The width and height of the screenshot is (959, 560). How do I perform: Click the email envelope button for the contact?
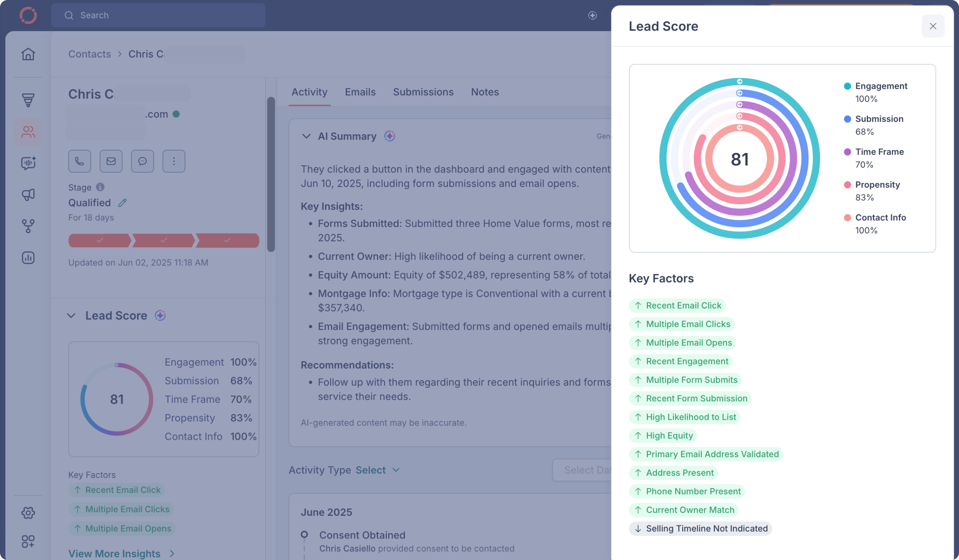[x=111, y=161]
